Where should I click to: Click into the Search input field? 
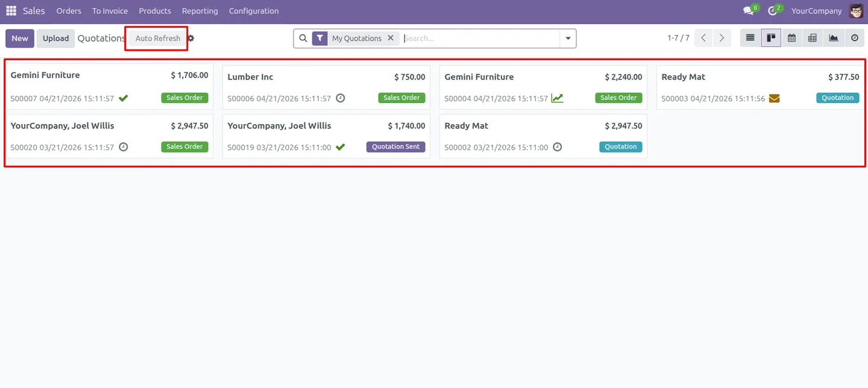(x=481, y=39)
